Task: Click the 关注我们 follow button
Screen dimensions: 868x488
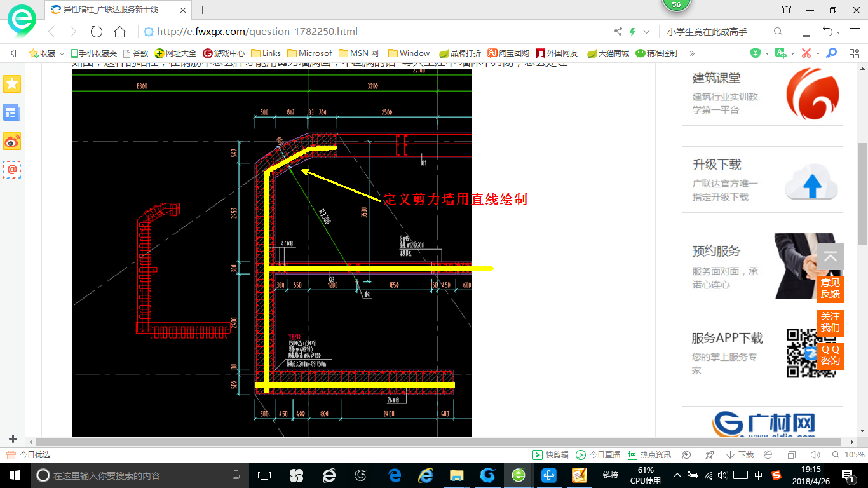Action: point(831,322)
